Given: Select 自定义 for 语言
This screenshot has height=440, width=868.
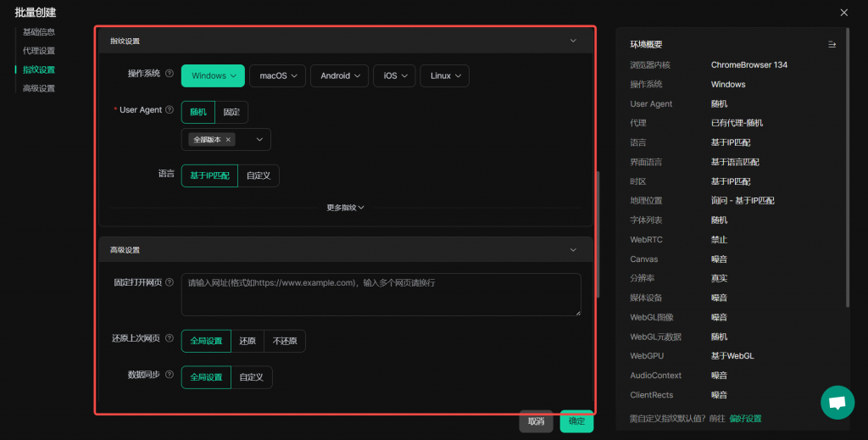Looking at the screenshot, I should (x=258, y=175).
